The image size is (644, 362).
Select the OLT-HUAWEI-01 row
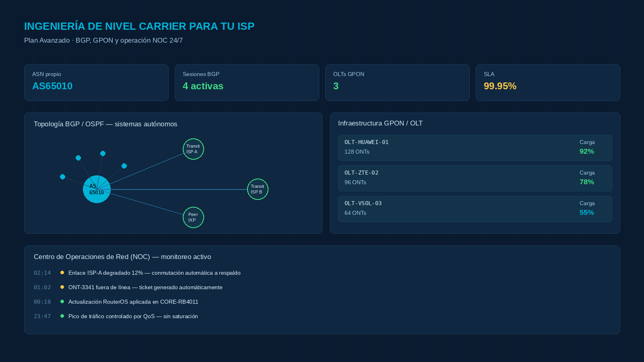point(475,148)
